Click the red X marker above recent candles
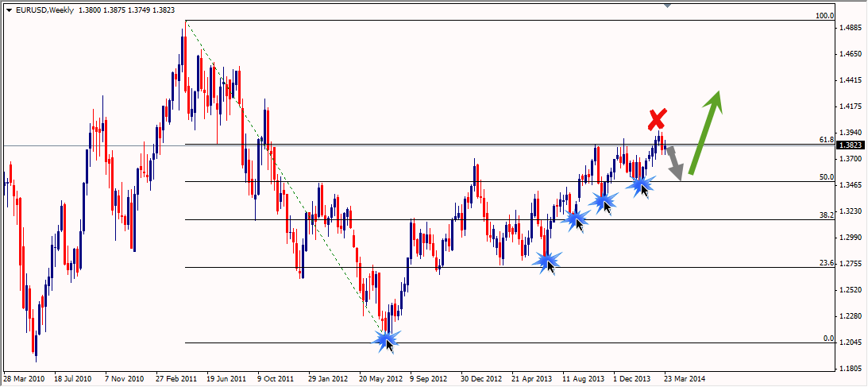This screenshot has height=387, width=868. [x=657, y=120]
